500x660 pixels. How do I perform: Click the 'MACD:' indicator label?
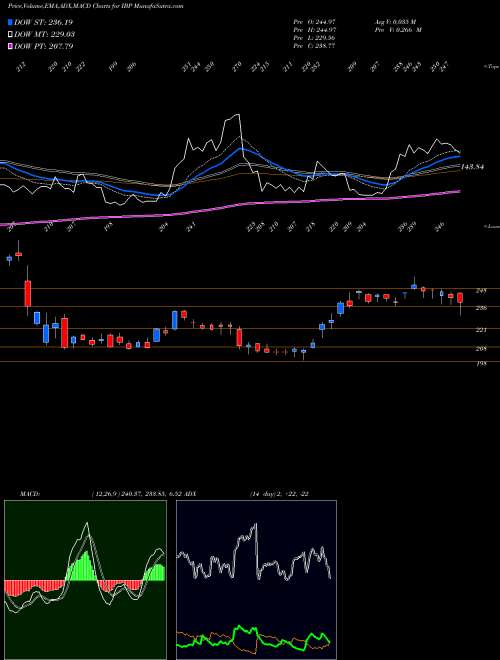coord(29,493)
